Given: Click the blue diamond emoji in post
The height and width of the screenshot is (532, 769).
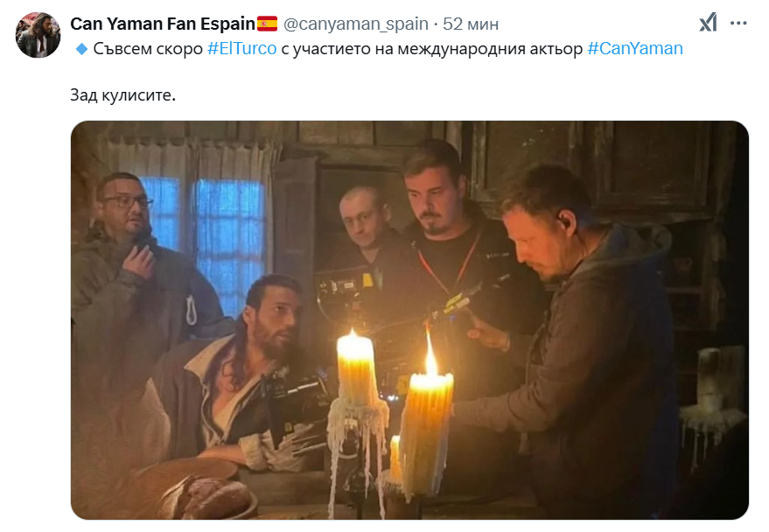Looking at the screenshot, I should click(81, 48).
